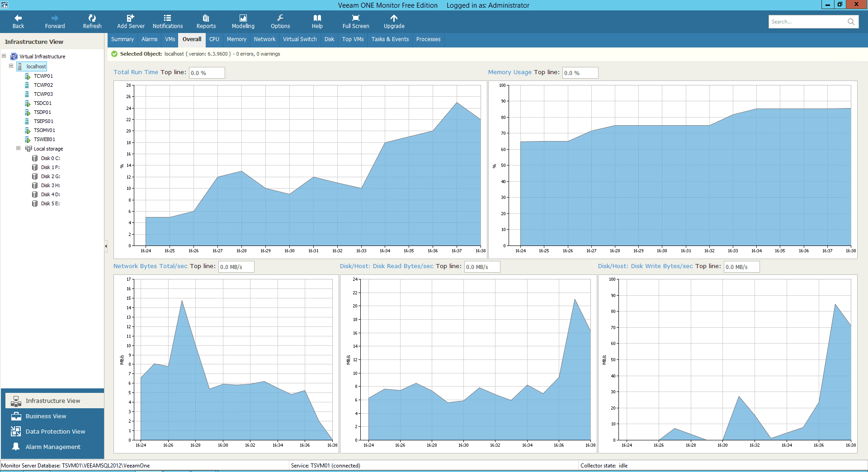Switch to Infrastructure View in bottom navigation
The height and width of the screenshot is (472, 868).
click(x=55, y=401)
